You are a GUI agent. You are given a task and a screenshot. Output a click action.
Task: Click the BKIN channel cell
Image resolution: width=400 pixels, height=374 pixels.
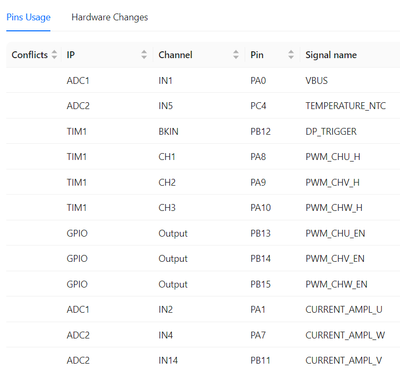[x=168, y=132]
